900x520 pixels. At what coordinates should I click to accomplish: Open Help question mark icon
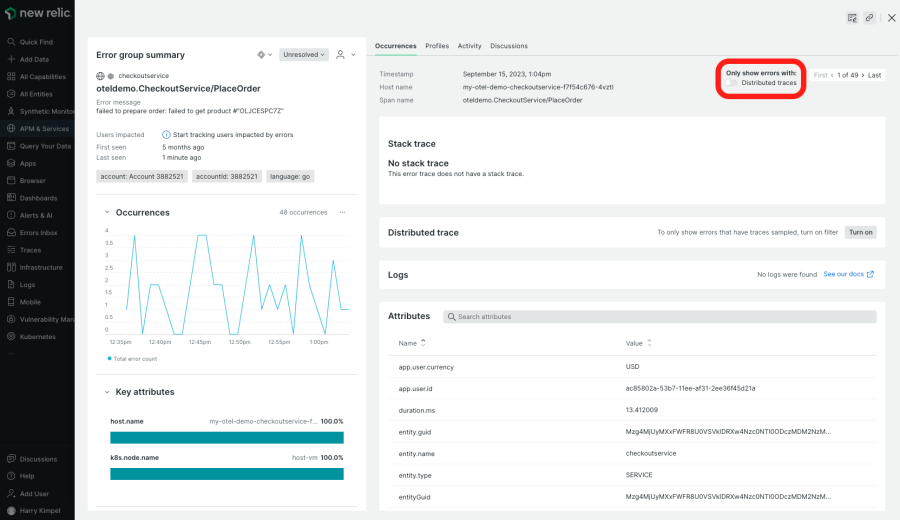point(11,476)
